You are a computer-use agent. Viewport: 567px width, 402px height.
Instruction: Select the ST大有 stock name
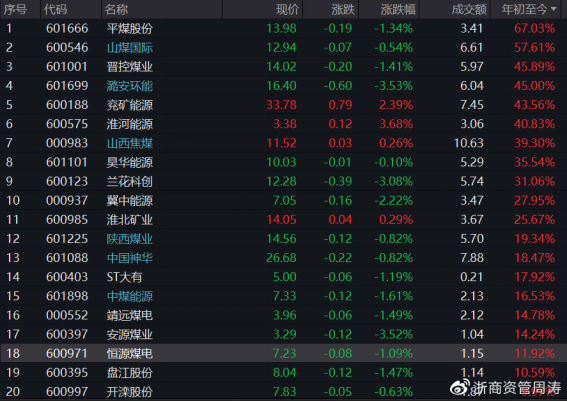click(x=124, y=277)
